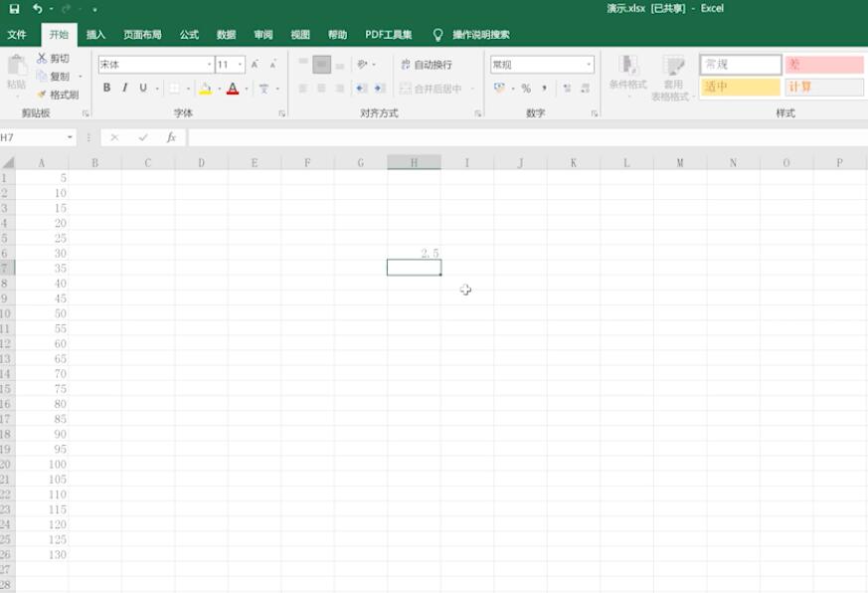The height and width of the screenshot is (593, 868).
Task: Apply the 适中 (Neutral) cell style
Action: 741,87
